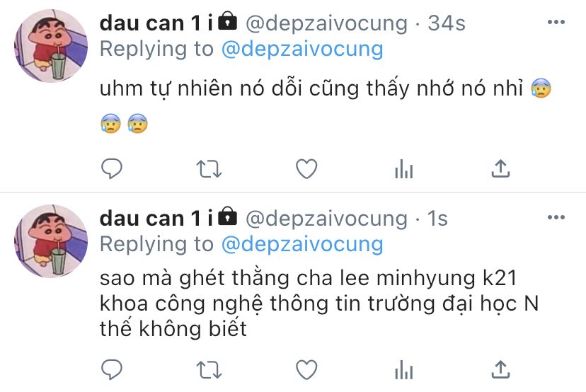The image size is (586, 392).
Task: Open the tweet text 'sao mà ghét thằng cha'
Action: (x=319, y=304)
